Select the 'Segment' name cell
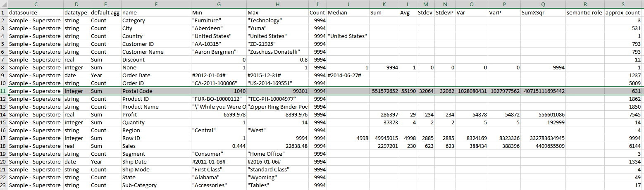644x190 pixels. (x=156, y=154)
